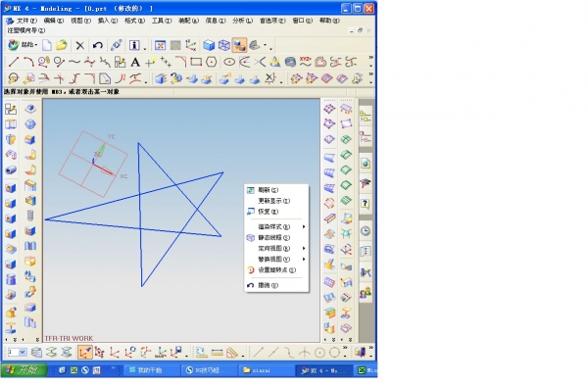The width and height of the screenshot is (588, 387).
Task: Select the Ellipse tool
Action: click(229, 62)
